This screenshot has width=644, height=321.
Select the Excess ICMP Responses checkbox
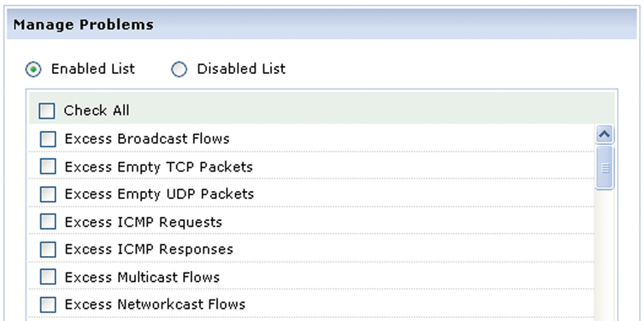(48, 250)
